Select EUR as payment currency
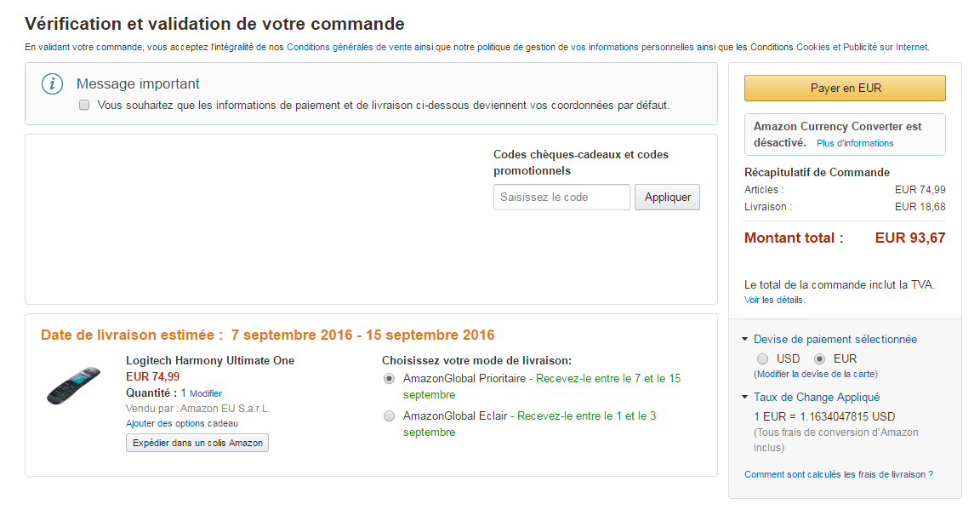This screenshot has height=510, width=980. (820, 358)
